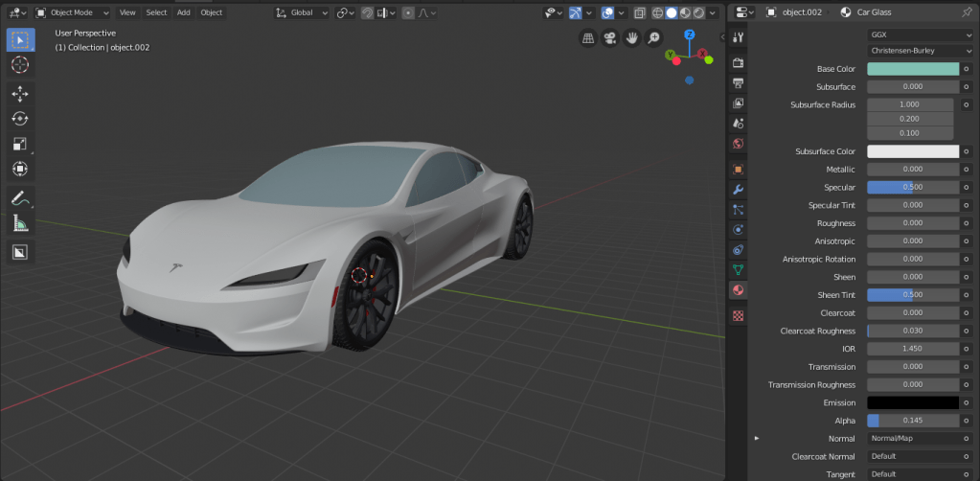
Task: Activate the Rotate tool
Action: 20,119
